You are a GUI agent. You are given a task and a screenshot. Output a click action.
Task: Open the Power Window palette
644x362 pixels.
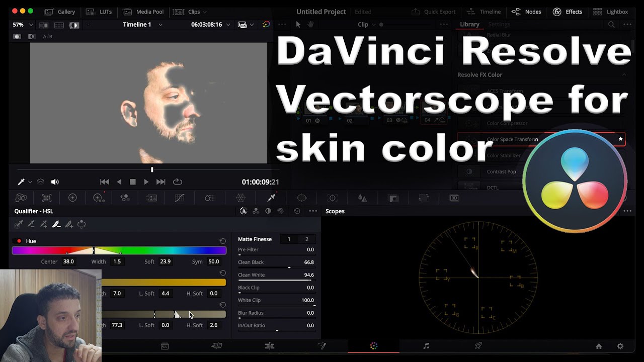point(302,198)
